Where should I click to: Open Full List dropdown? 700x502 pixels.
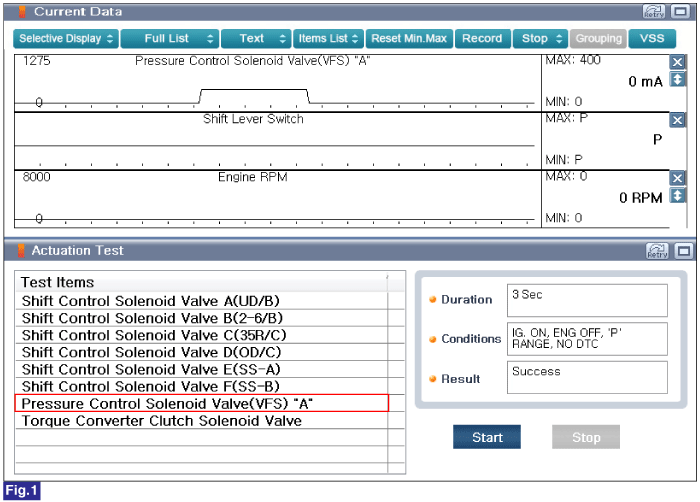pyautogui.click(x=170, y=39)
